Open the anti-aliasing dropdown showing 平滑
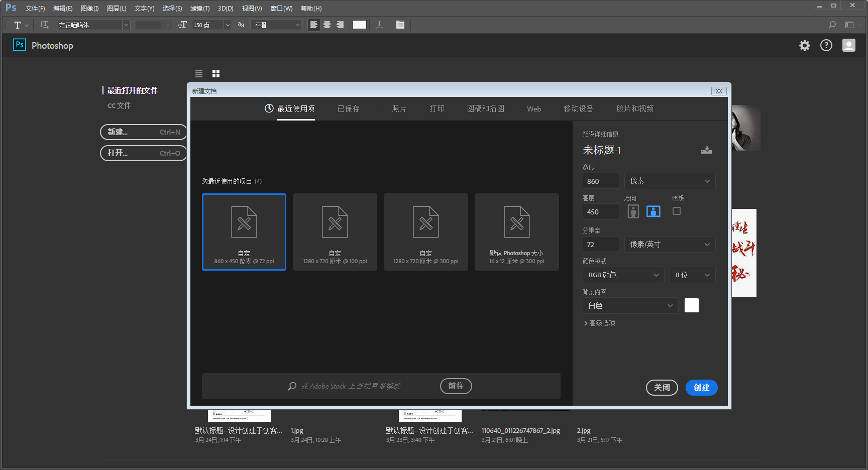Image resolution: width=868 pixels, height=470 pixels. pos(277,25)
